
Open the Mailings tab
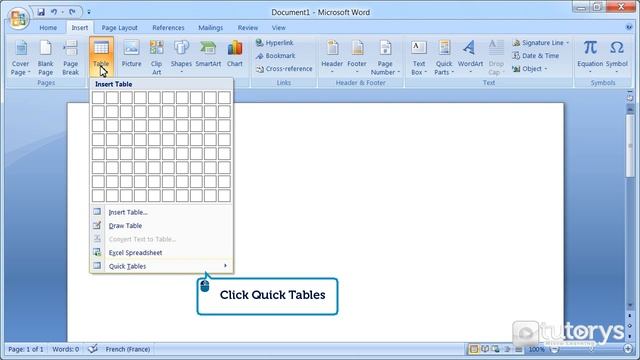point(211,28)
